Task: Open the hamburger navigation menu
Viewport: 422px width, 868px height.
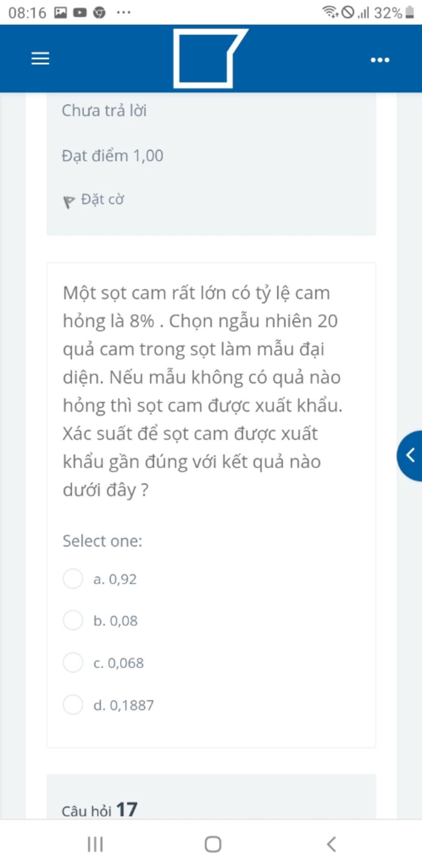Action: pos(40,59)
